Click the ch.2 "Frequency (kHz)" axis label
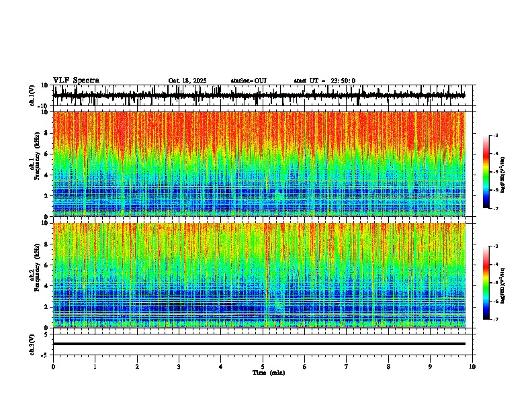This screenshot has width=532, height=411. click(x=37, y=267)
